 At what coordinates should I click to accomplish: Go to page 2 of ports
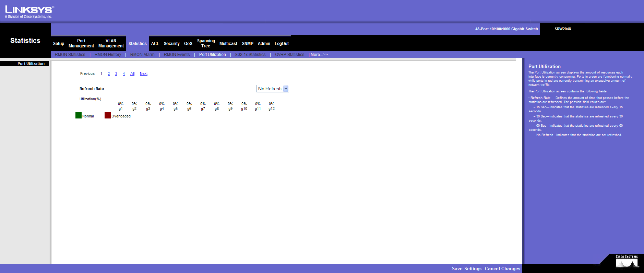[x=109, y=74]
